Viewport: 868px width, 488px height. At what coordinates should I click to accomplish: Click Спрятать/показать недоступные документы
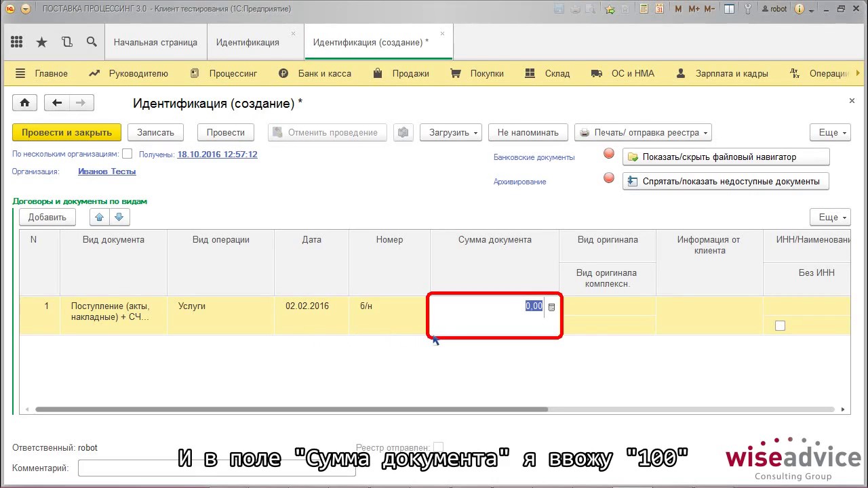click(x=726, y=181)
